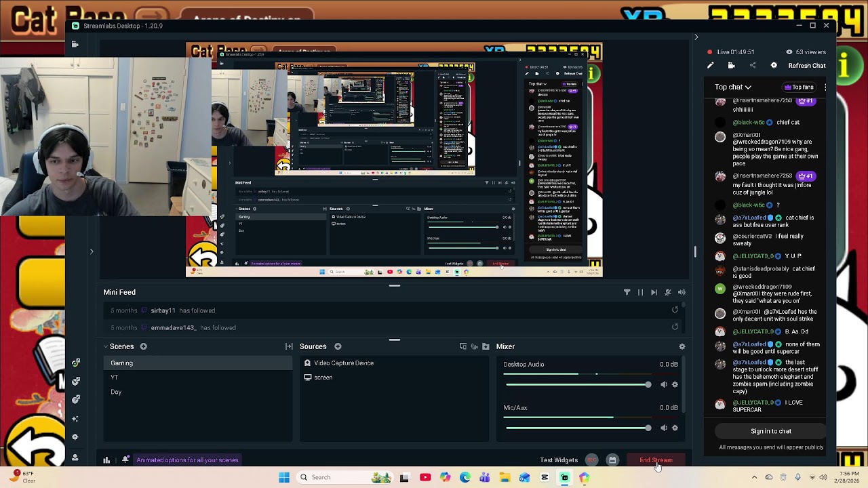
Task: Adjust the Desktop Audio volume slider
Action: (x=578, y=384)
